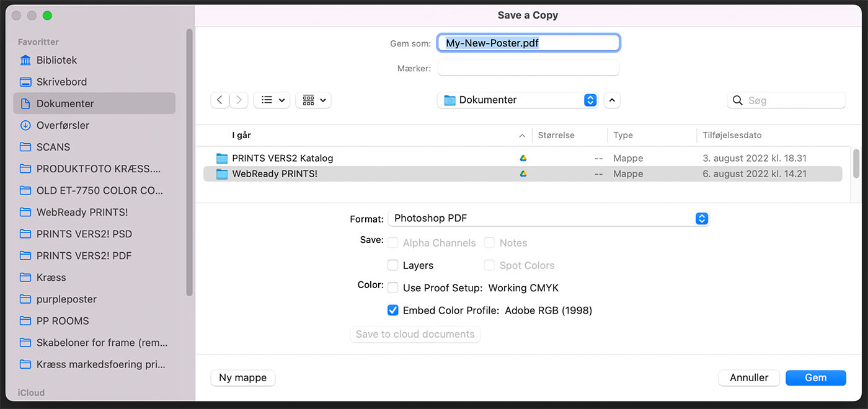Click the forward navigation arrow
Screen dimensions: 868x409
click(239, 100)
